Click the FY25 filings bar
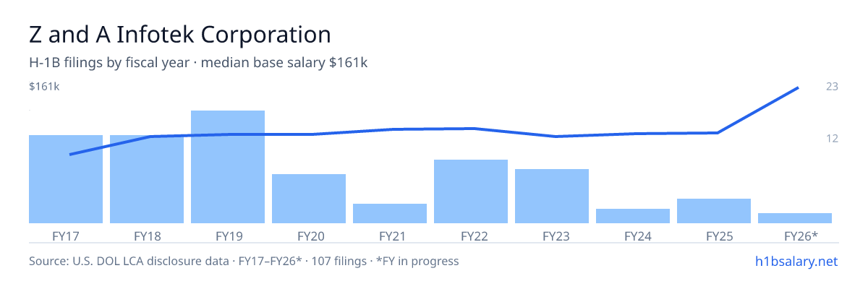868x289 pixels. (x=714, y=211)
